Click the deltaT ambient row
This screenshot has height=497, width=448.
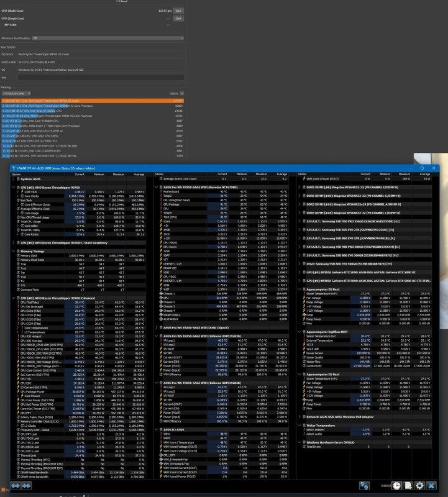click(367, 429)
